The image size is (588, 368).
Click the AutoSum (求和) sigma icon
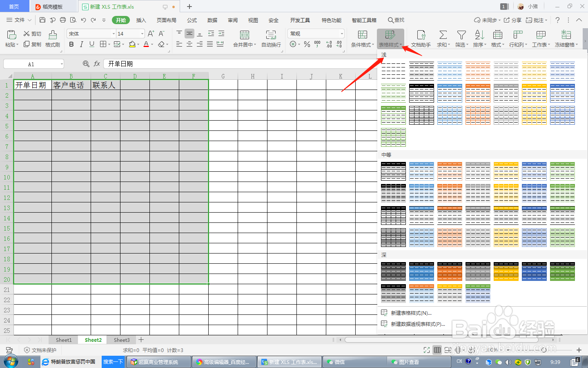(x=443, y=35)
